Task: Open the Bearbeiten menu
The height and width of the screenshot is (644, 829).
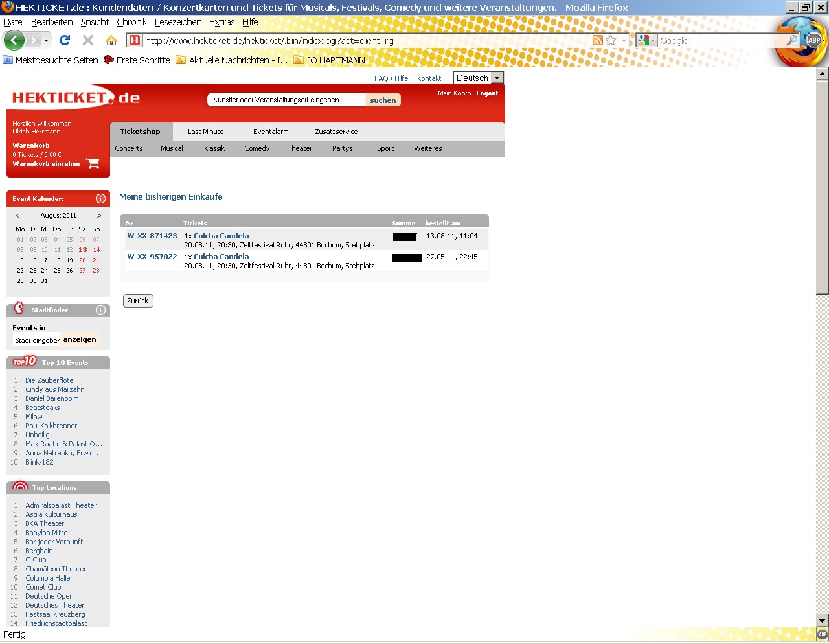Action: click(52, 22)
